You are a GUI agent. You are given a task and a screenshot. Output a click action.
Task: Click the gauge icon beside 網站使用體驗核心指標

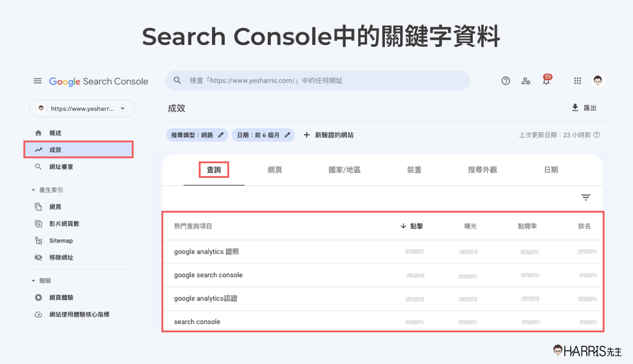39,315
